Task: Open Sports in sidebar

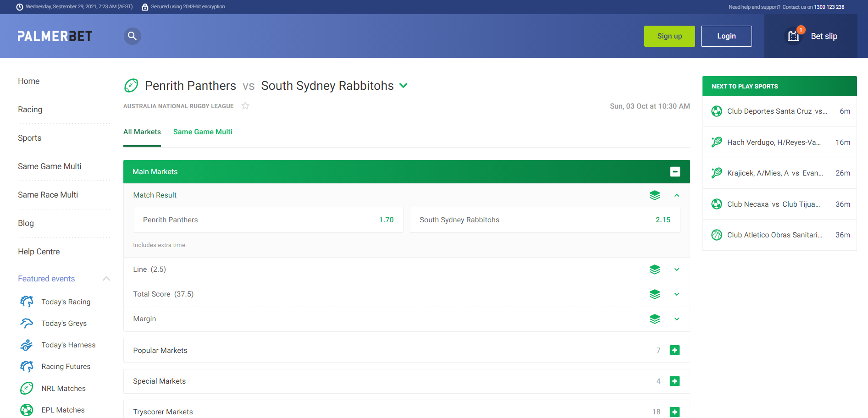Action: 30,138
